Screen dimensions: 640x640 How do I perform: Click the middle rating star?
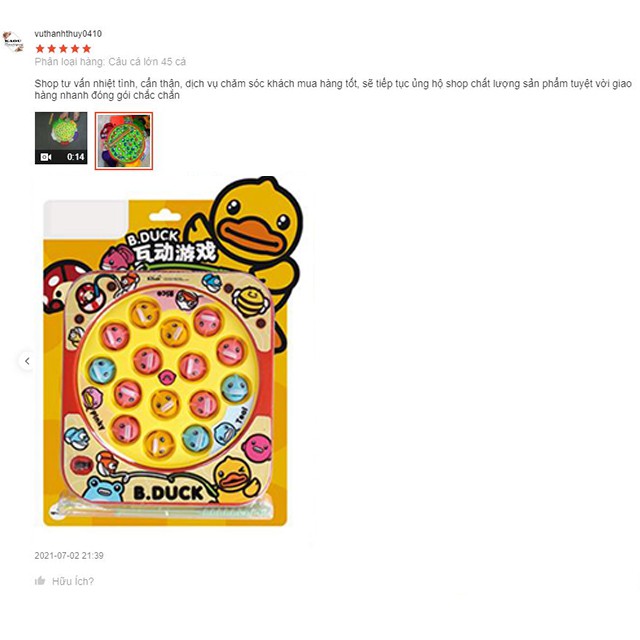[63, 49]
